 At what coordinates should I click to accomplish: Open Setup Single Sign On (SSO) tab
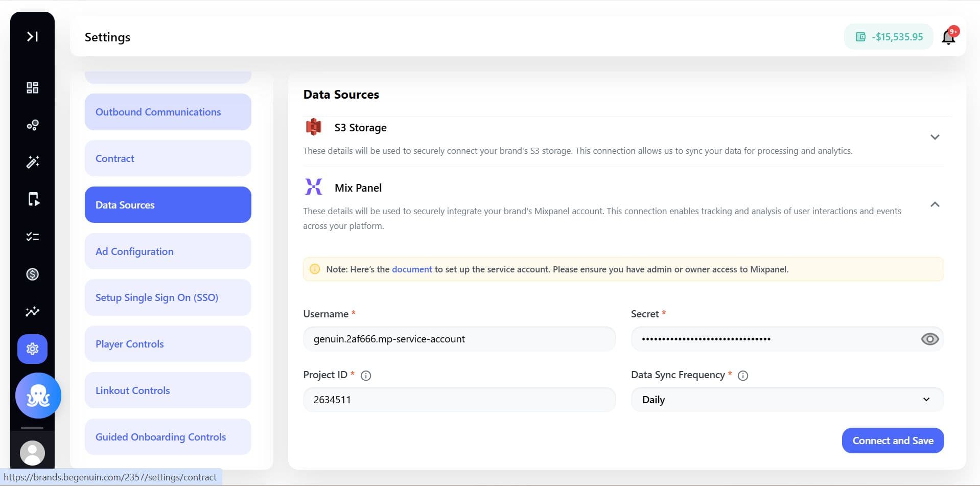168,297
